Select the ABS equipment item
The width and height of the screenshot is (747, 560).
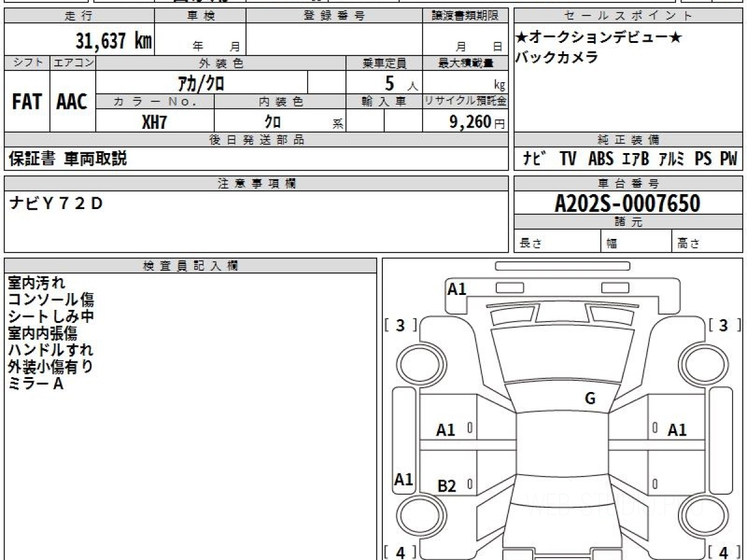click(601, 159)
